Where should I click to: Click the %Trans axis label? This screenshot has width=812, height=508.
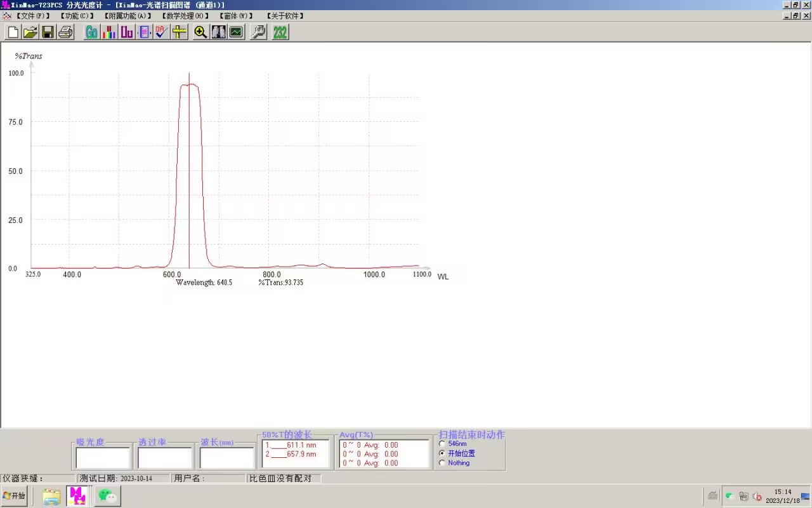[x=29, y=56]
